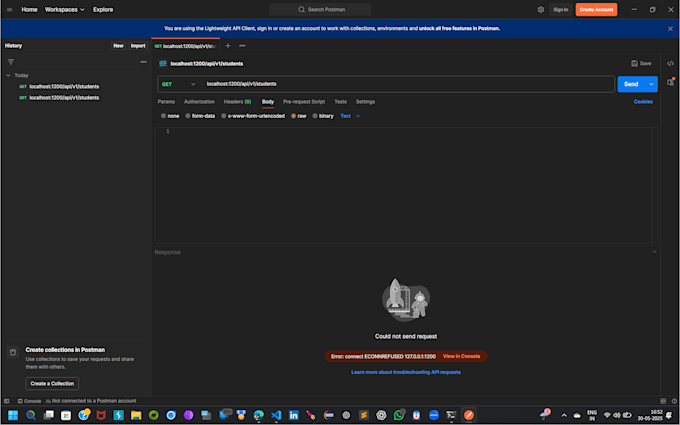This screenshot has width=680, height=425.
Task: Click the New button in History panel
Action: pyautogui.click(x=118, y=46)
